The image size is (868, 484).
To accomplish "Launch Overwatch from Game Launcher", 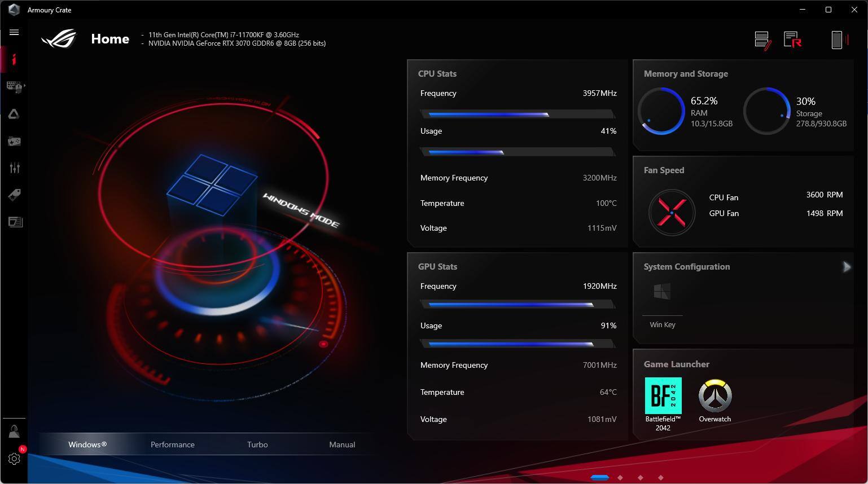I will click(x=715, y=396).
